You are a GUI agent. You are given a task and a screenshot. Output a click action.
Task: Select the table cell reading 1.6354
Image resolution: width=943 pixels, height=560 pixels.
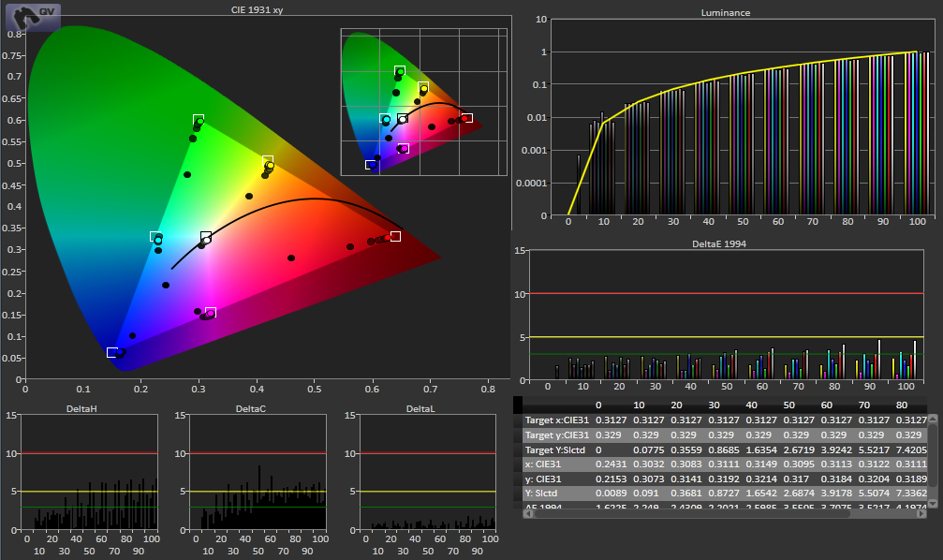[x=761, y=449]
